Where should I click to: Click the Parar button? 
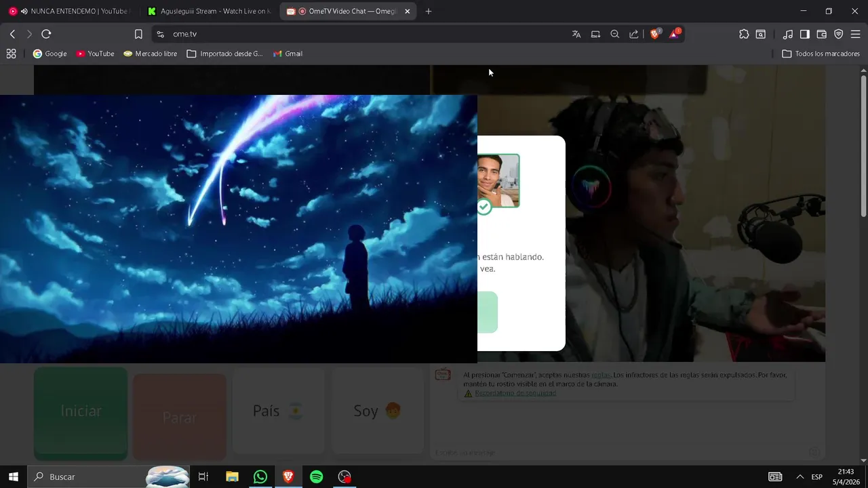180,417
